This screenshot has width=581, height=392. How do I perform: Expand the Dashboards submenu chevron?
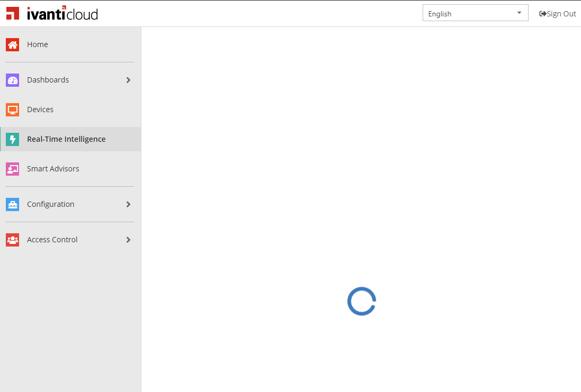(128, 80)
